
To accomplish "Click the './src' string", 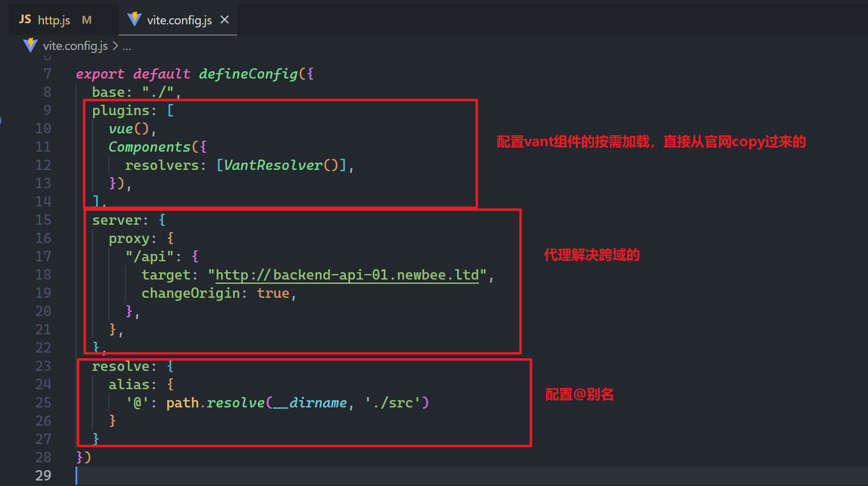I will 393,403.
